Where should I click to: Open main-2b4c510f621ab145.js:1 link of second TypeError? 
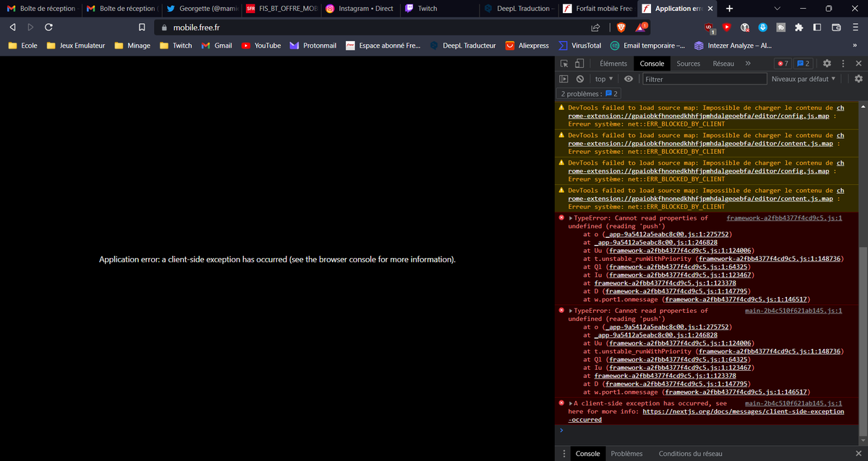793,310
